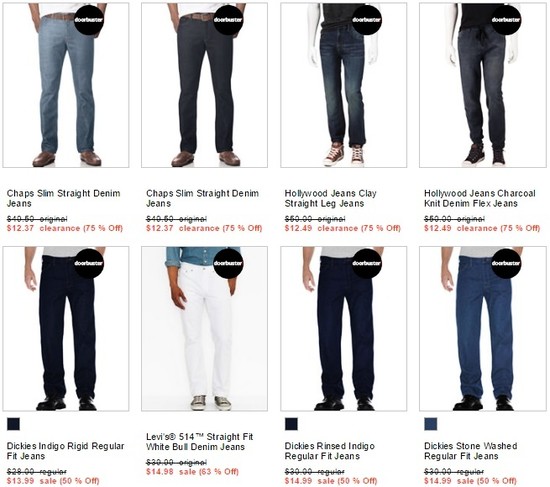Click doorbuster badge on Dickies Stone Washed jeans
550x487 pixels.
coord(506,263)
